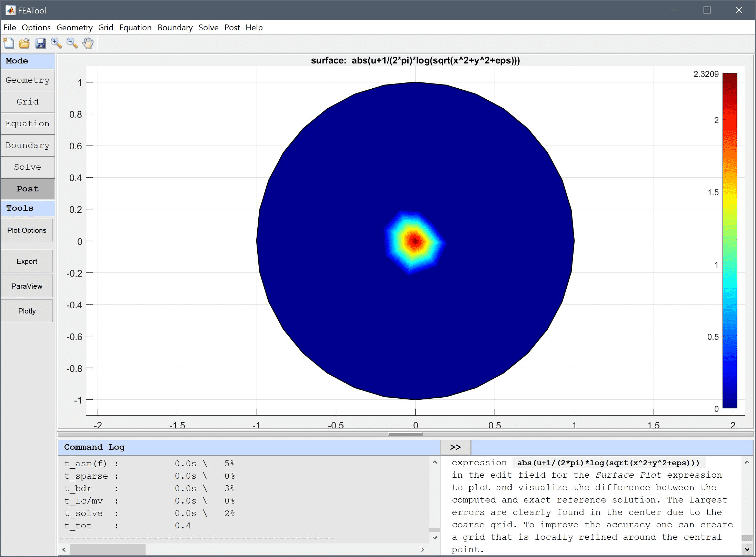Open the Help menu
This screenshot has width=756, height=557.
point(254,28)
